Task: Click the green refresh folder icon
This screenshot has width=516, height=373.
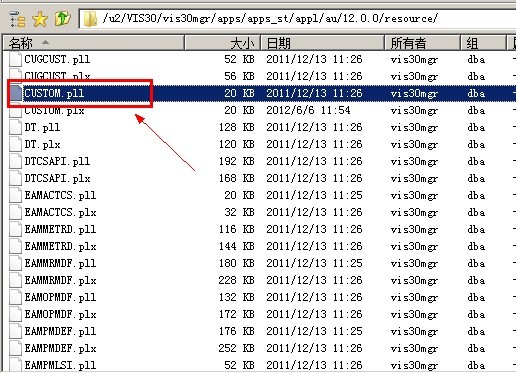Action: pyautogui.click(x=63, y=18)
